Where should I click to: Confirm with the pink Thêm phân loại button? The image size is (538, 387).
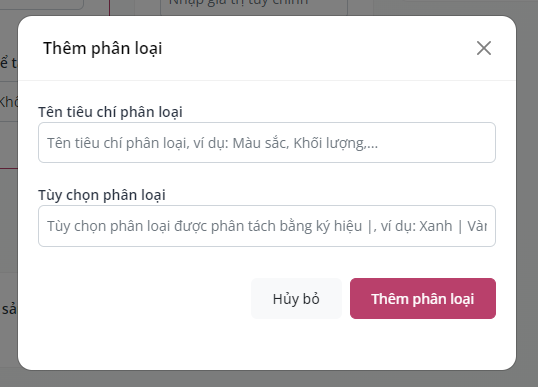point(423,298)
